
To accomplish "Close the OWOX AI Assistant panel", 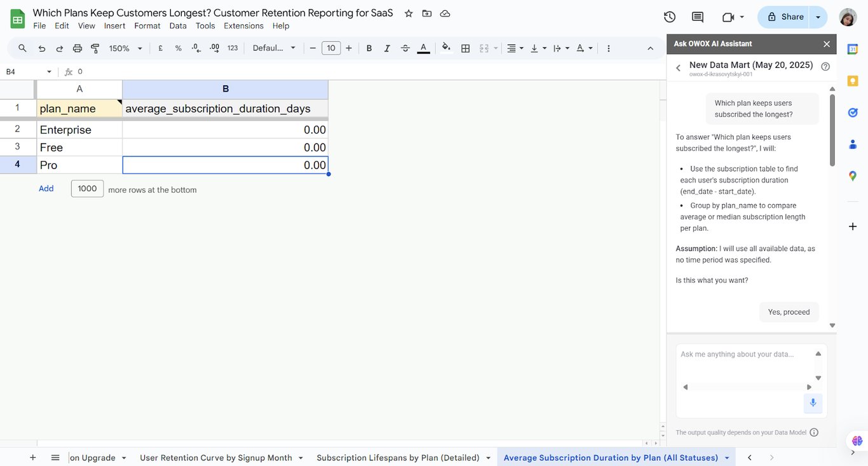I will (827, 44).
